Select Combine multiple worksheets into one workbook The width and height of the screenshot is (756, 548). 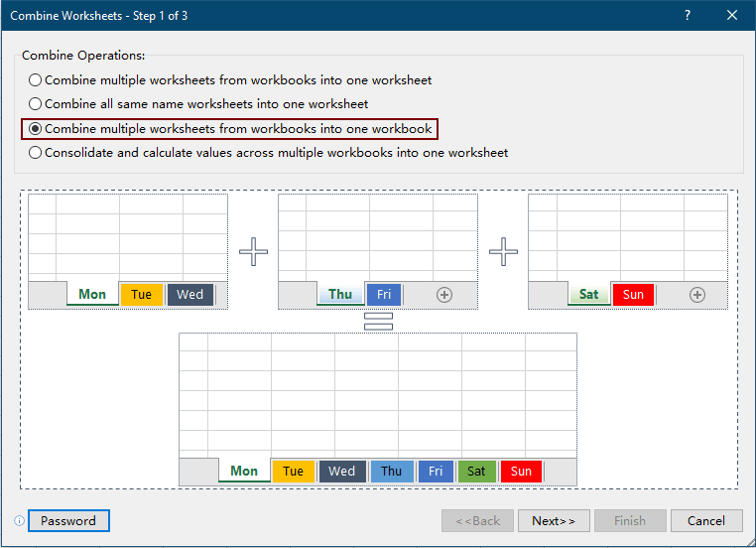click(x=36, y=128)
